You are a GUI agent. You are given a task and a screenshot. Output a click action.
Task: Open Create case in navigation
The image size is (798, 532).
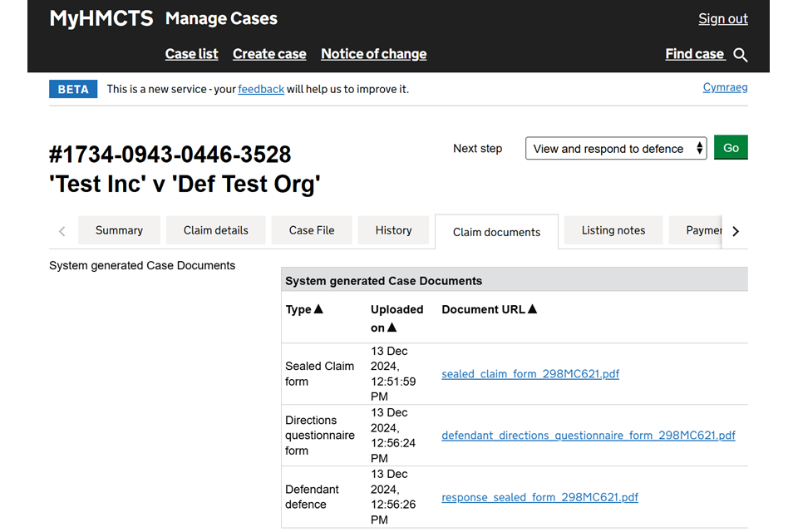coord(269,54)
